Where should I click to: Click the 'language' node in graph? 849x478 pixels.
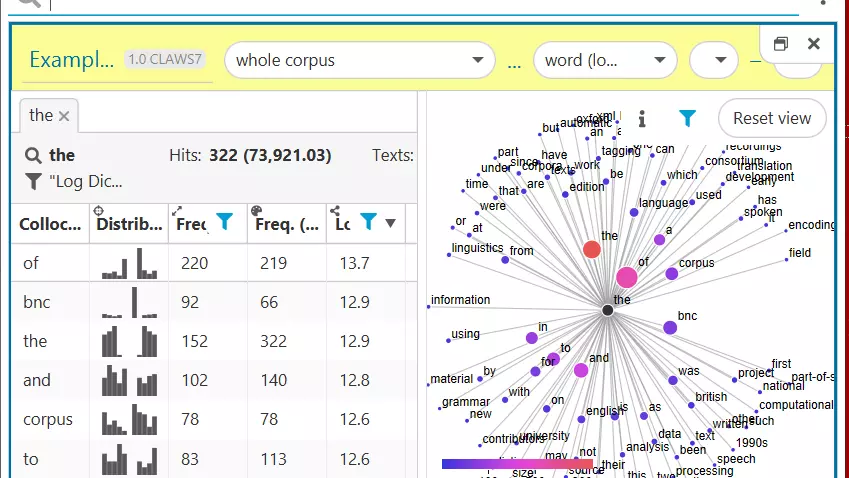(634, 212)
